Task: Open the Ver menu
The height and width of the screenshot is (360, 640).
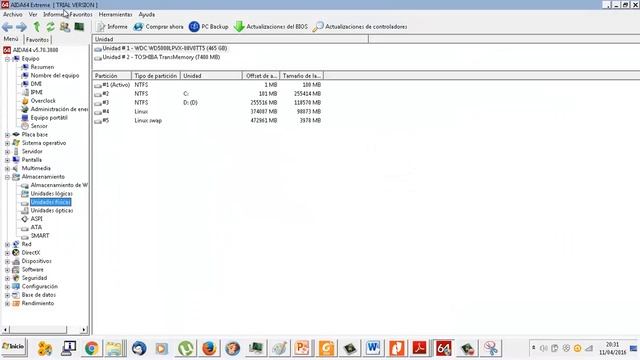Action: point(33,14)
